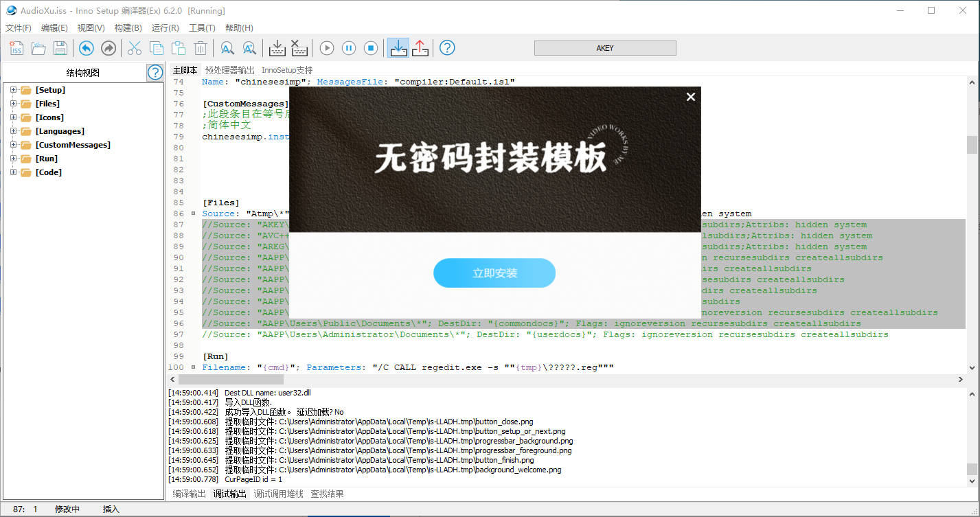The image size is (980, 517).
Task: Create a new ISS script file
Action: (16, 48)
